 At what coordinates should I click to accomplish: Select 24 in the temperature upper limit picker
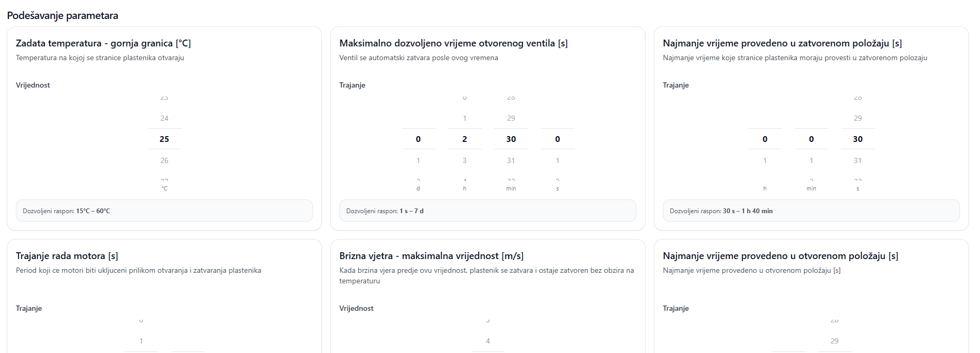(164, 118)
